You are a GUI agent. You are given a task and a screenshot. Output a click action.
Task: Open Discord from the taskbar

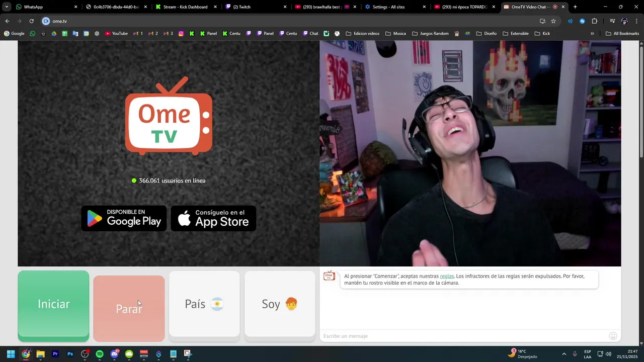[x=114, y=354]
